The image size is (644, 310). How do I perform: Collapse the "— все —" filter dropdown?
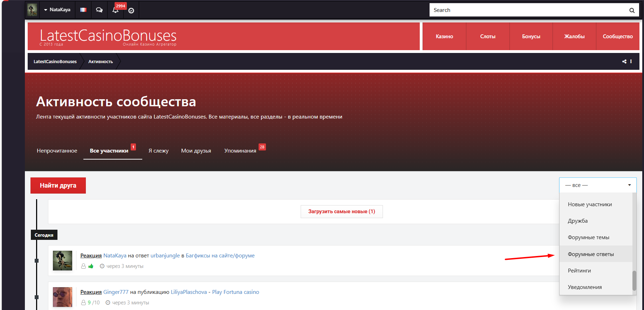click(597, 185)
